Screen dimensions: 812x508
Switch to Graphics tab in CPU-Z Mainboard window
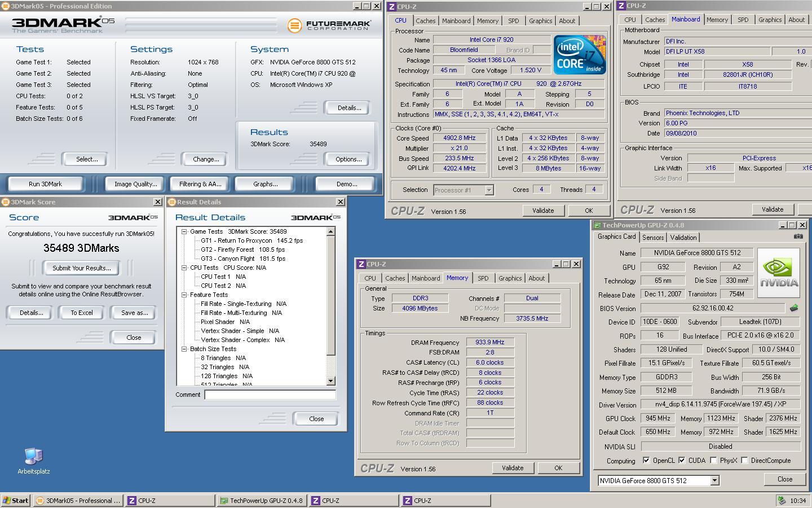[x=770, y=20]
